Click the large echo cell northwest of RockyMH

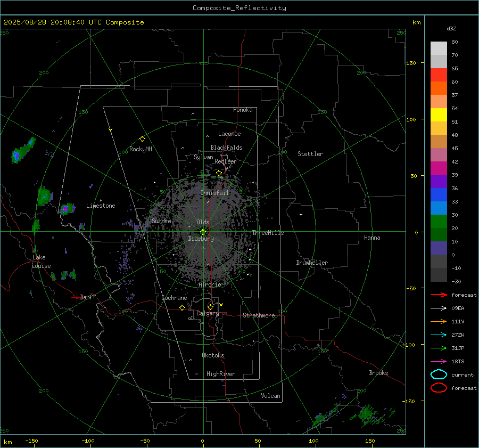click(22, 151)
